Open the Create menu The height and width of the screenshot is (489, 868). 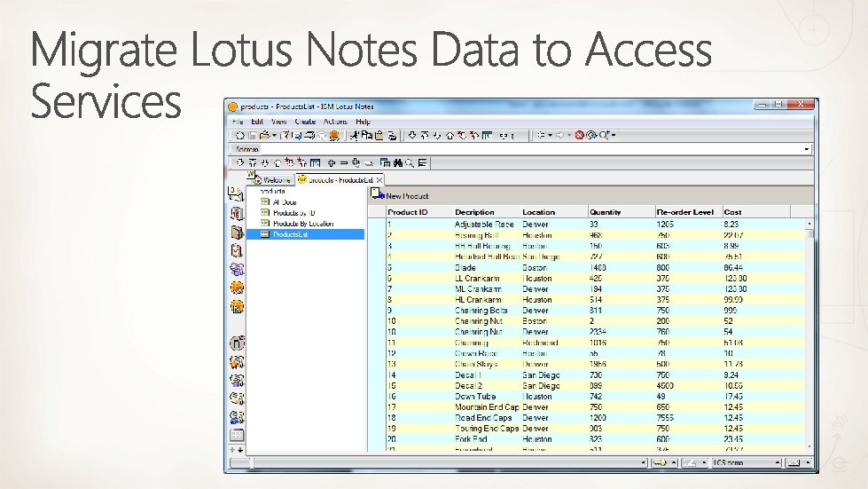click(x=305, y=122)
